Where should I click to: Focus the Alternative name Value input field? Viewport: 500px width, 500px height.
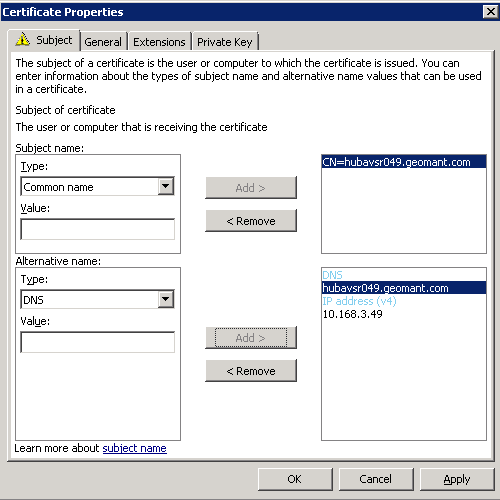pyautogui.click(x=98, y=342)
